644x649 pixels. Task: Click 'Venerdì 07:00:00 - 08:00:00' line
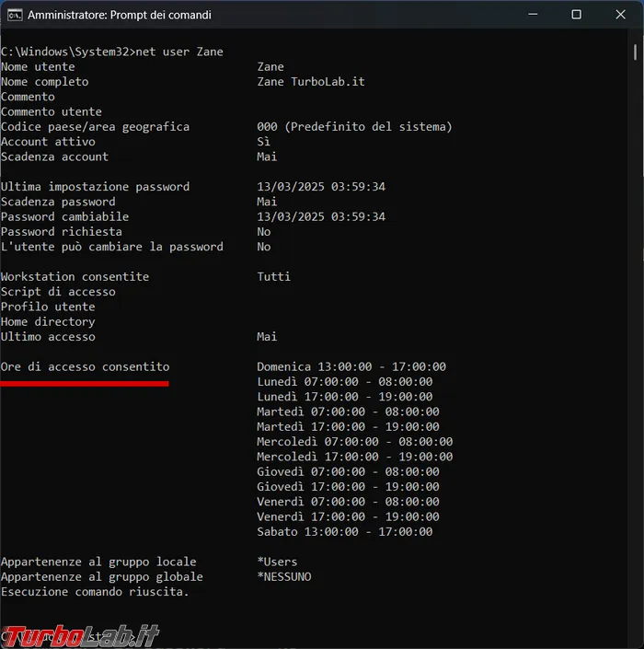348,502
